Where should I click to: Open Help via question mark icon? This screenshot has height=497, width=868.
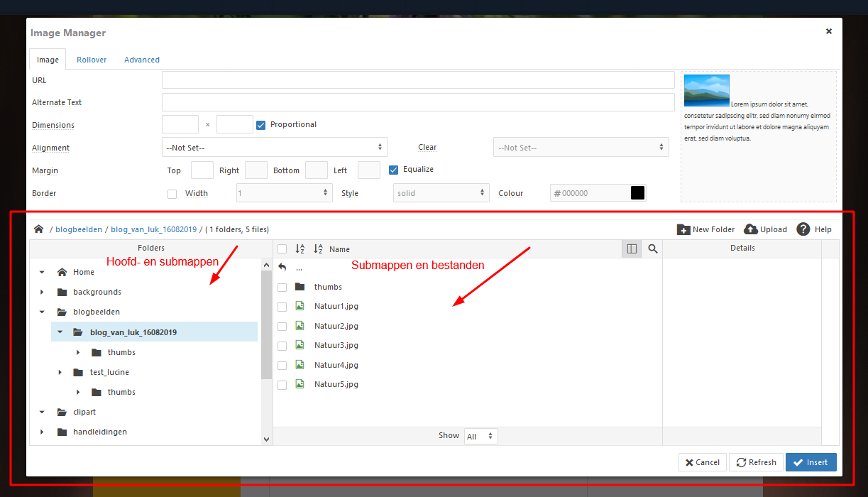(803, 229)
